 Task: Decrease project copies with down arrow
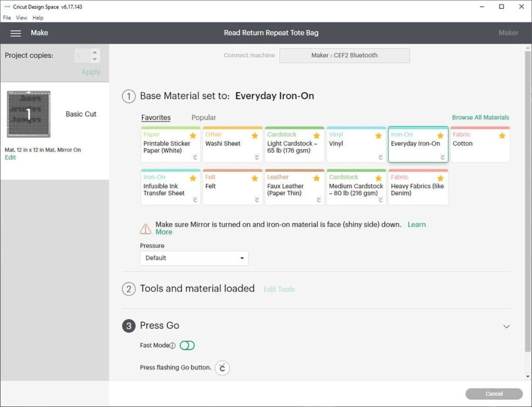[x=95, y=59]
